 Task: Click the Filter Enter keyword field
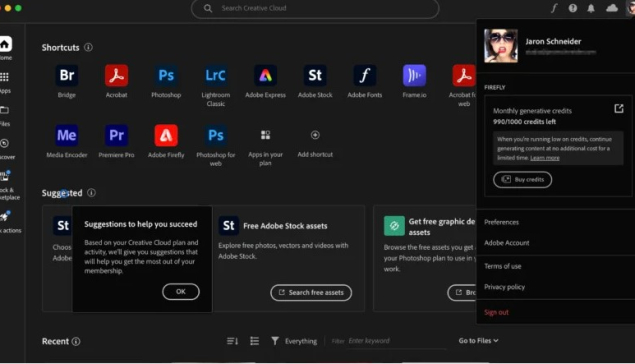click(388, 341)
